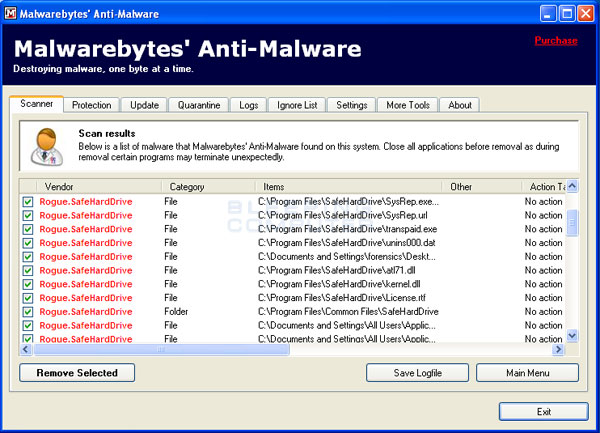Maximize the Malwarebytes window

tap(567, 14)
